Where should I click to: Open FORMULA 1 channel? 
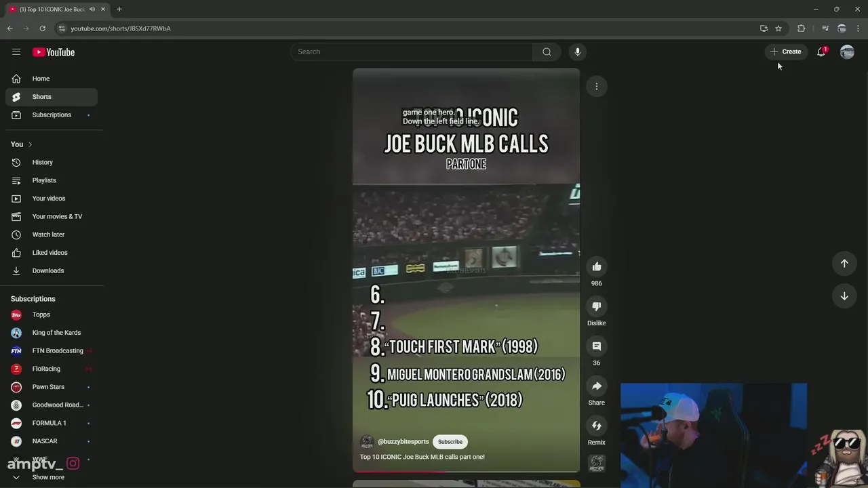(52, 423)
